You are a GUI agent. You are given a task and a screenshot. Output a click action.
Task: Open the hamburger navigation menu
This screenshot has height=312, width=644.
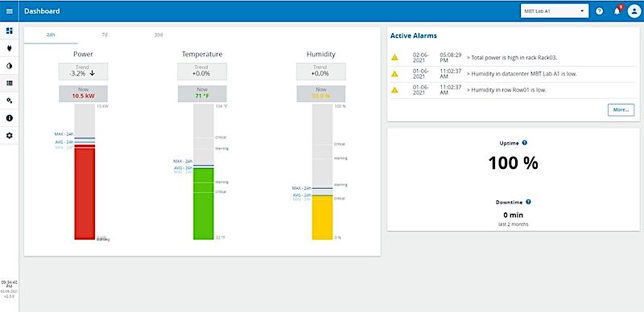[10, 11]
